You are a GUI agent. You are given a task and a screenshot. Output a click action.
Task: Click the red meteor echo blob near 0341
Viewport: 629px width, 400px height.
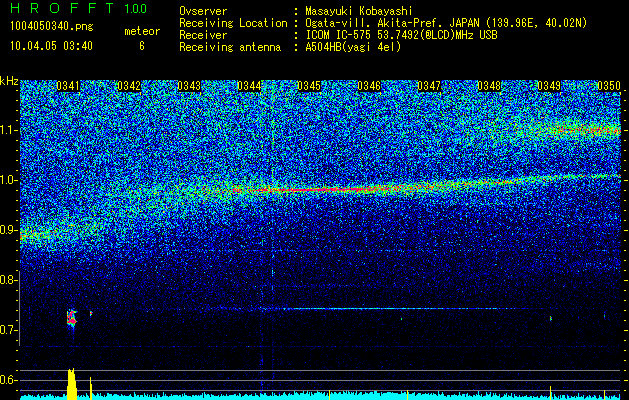(x=71, y=318)
